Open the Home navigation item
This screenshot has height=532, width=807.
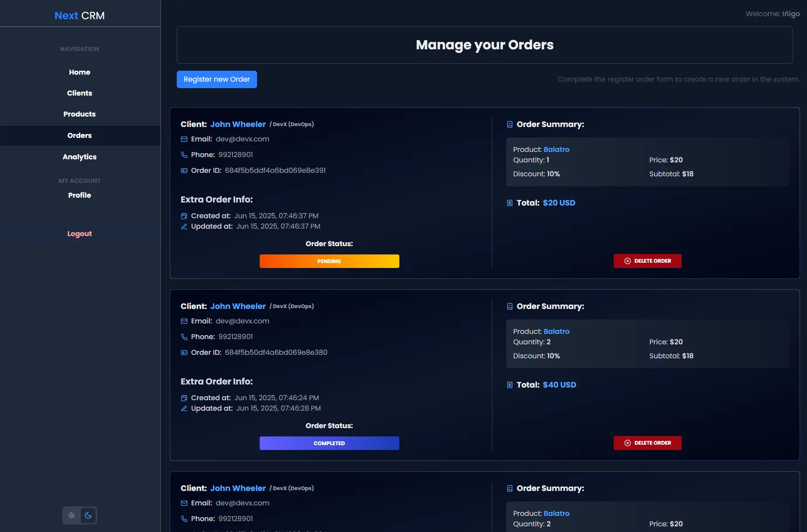[x=79, y=72]
